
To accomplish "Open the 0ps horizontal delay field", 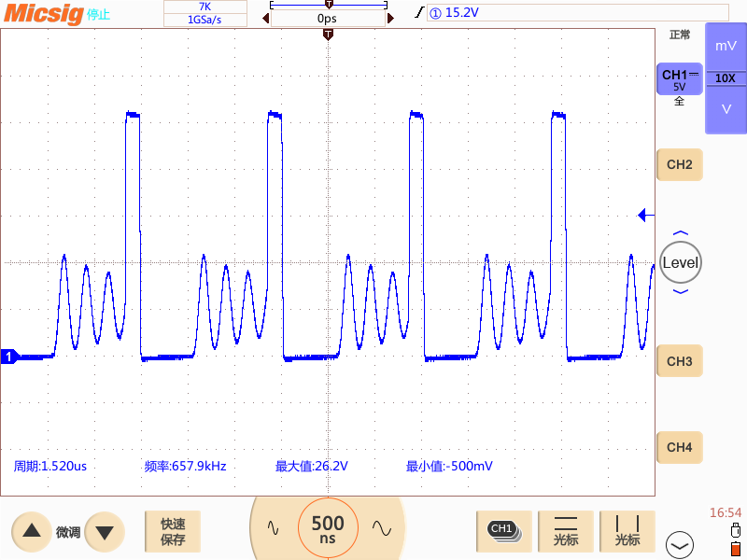I will [328, 19].
